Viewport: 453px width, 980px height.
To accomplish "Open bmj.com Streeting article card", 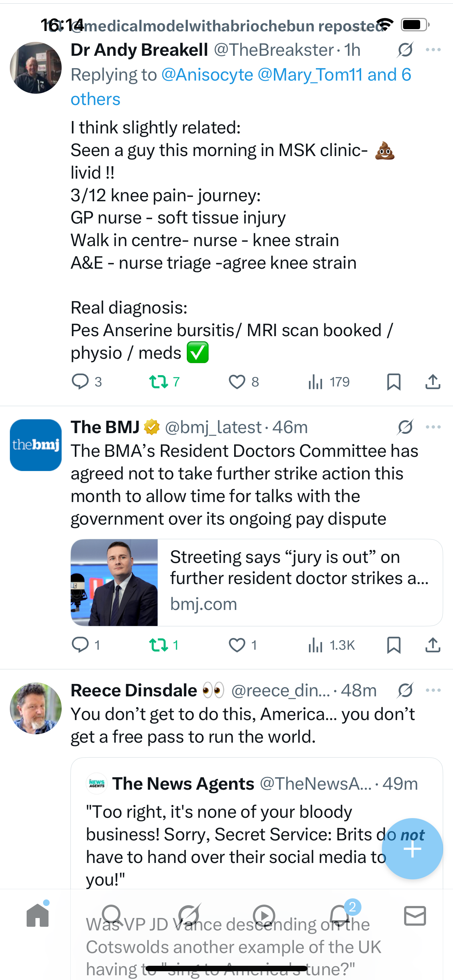I will point(256,582).
